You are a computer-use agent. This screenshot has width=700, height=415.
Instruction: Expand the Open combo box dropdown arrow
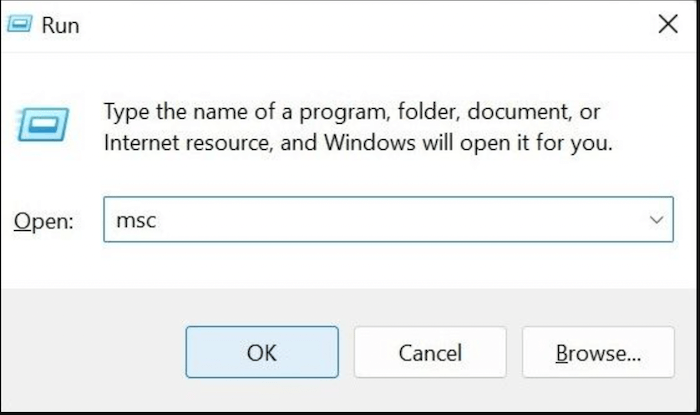coord(656,220)
